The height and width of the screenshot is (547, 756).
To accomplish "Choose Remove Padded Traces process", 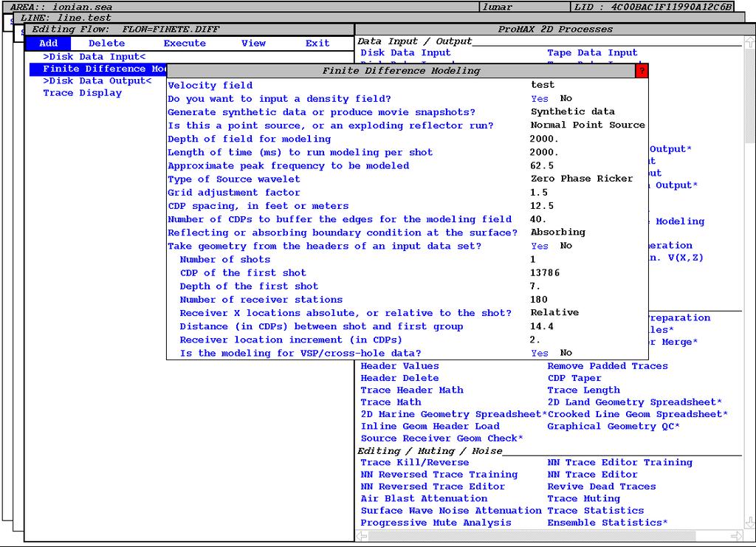I will tap(608, 366).
